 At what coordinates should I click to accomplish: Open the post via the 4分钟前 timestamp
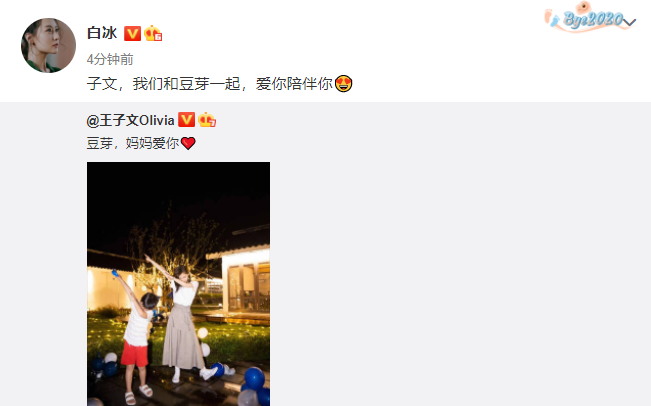pyautogui.click(x=110, y=59)
